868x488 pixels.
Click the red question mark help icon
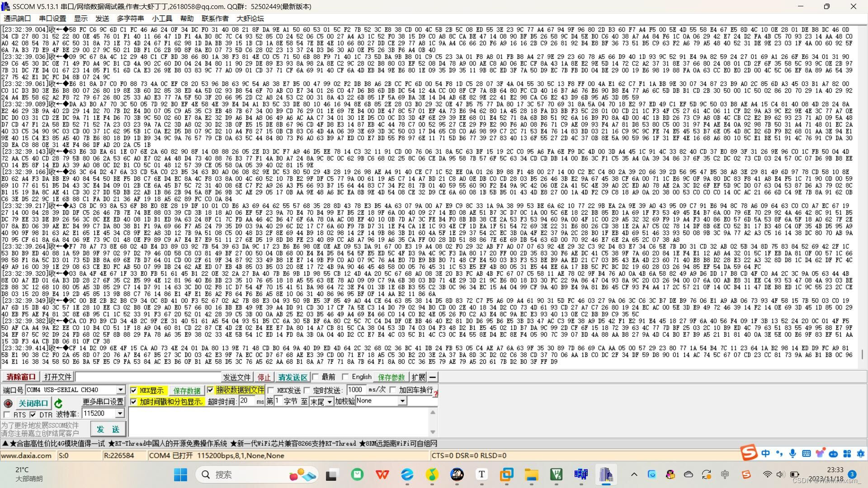tap(435, 394)
